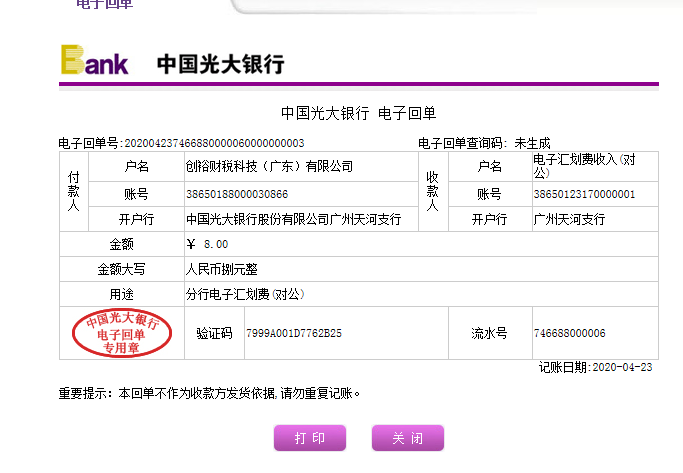683x473 pixels.
Task: Click the purpose value 分行电子汇划费(对公)
Action: [244, 294]
